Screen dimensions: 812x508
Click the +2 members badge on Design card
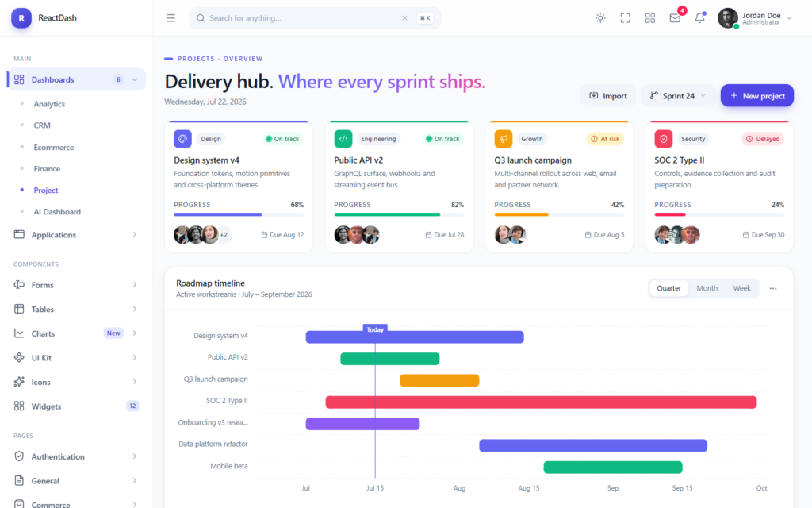pyautogui.click(x=224, y=235)
